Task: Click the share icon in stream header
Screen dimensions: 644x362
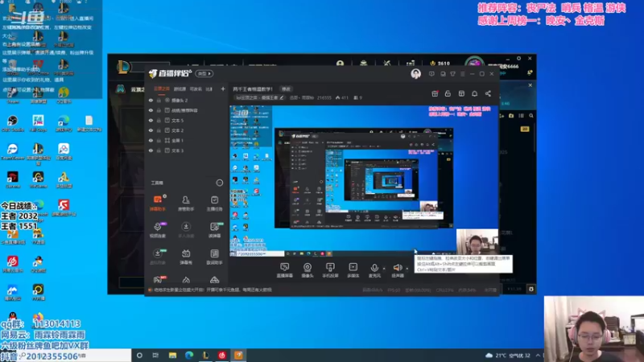Action: [488, 93]
